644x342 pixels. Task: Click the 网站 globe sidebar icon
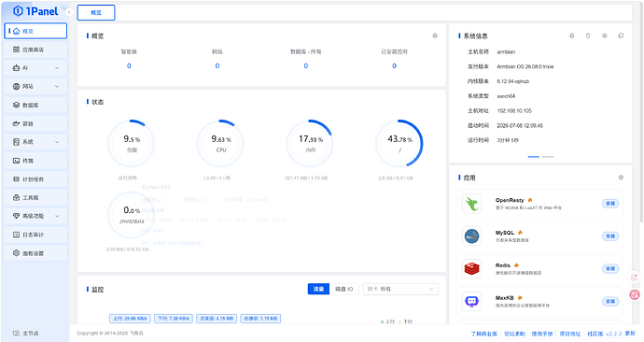(x=16, y=86)
